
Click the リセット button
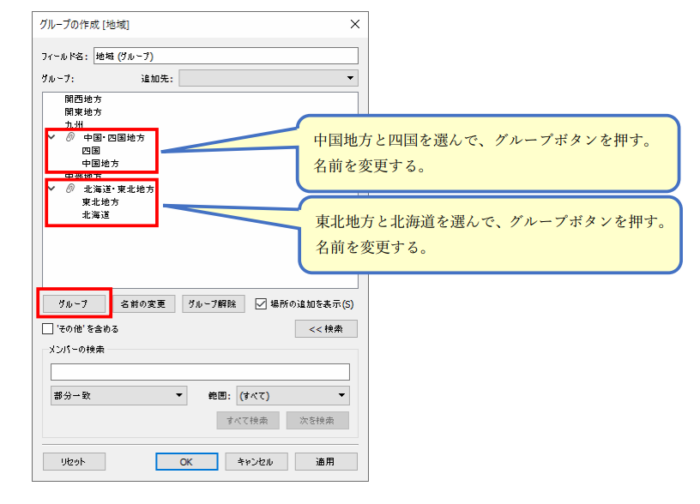[x=74, y=462]
